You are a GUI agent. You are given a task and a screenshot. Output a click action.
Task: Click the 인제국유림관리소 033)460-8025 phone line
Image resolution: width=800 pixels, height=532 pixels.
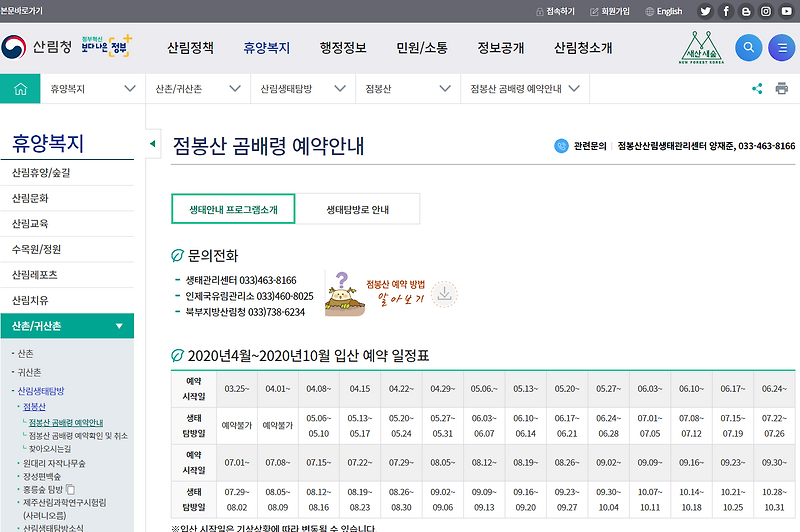coord(249,296)
